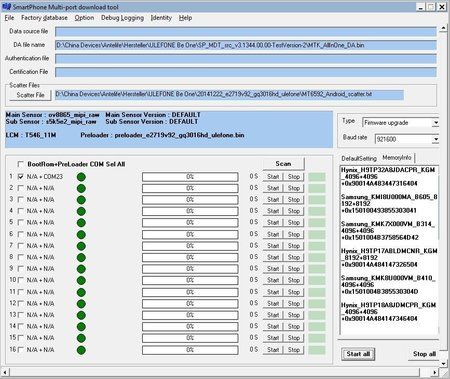
Task: Click the green status indicator for port 2
Action: (81, 189)
